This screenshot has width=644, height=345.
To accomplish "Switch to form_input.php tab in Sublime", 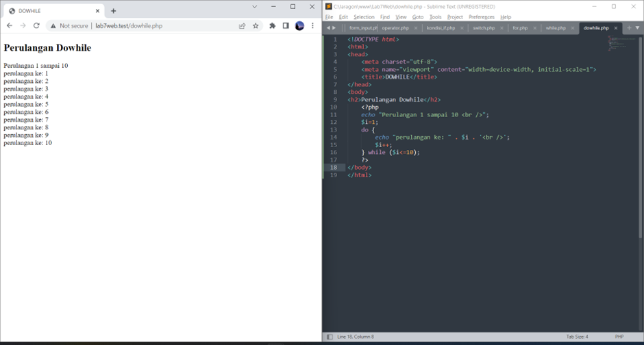I will coord(362,28).
